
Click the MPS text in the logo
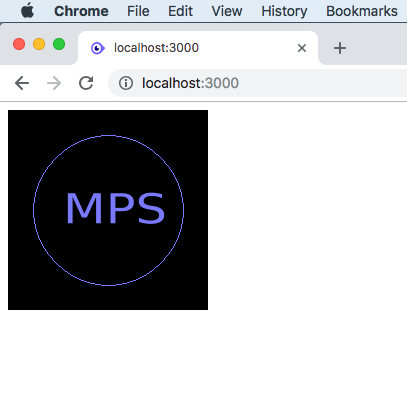115,208
